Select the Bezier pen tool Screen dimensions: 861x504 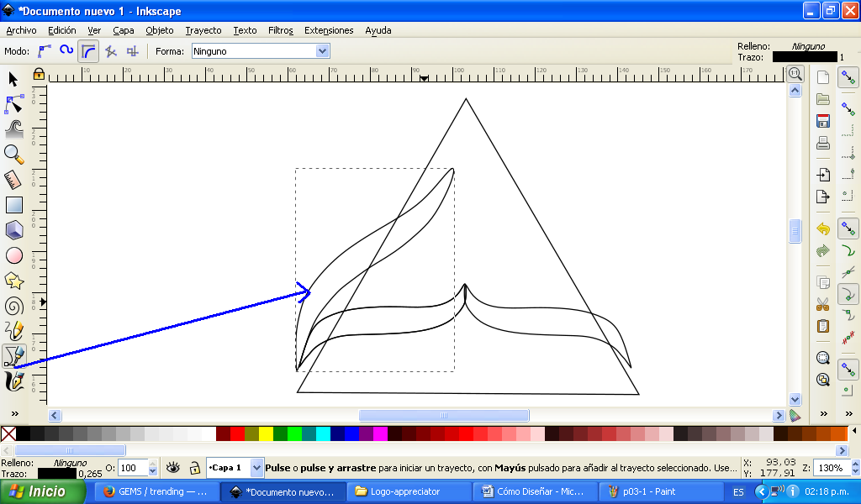[x=13, y=356]
